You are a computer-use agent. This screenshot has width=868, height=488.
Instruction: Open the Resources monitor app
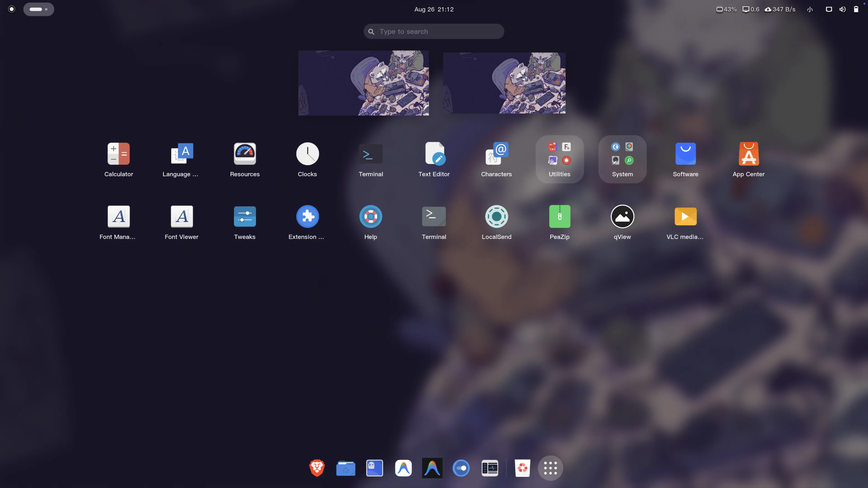[x=245, y=154]
